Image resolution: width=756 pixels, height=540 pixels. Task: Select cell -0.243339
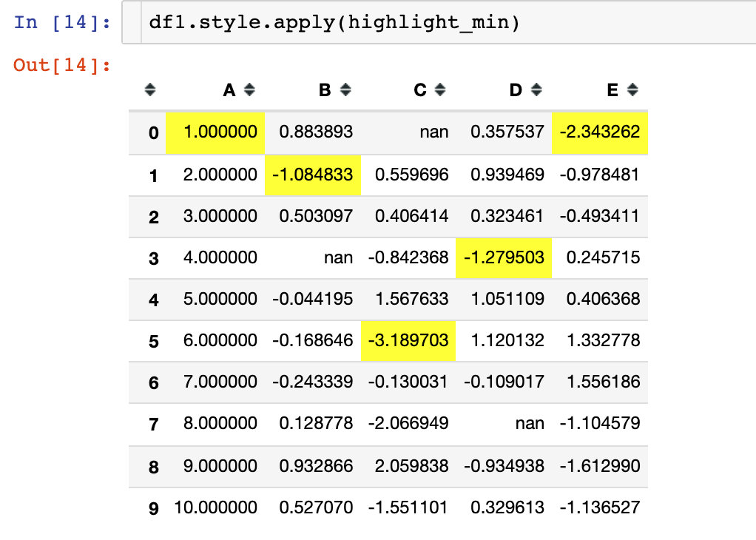(312, 382)
